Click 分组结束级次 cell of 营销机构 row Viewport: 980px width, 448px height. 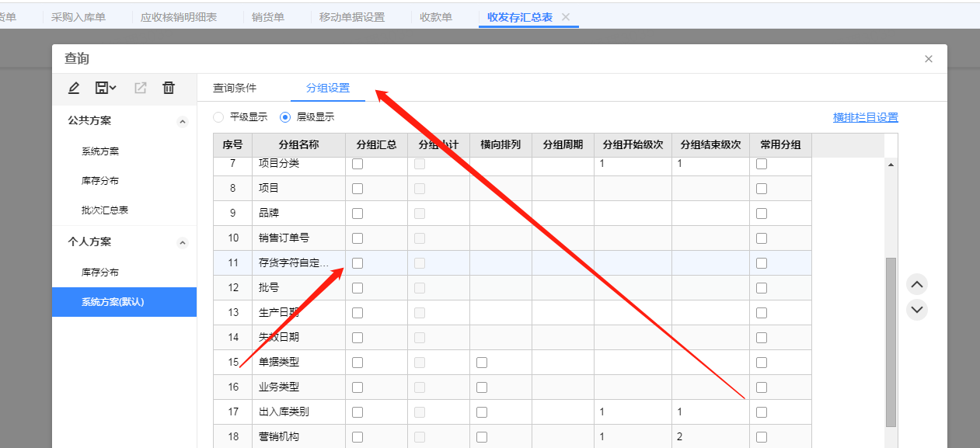[711, 437]
